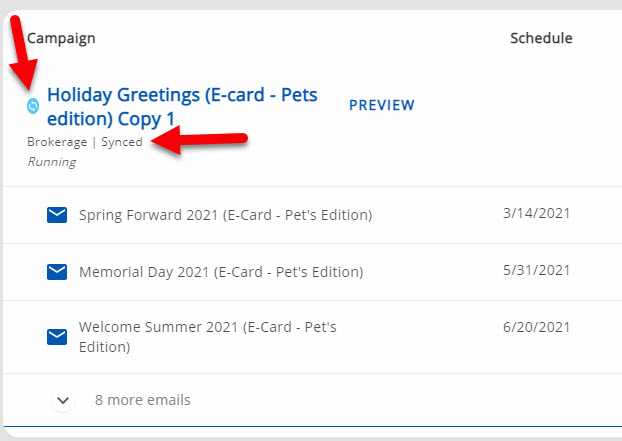
Task: Click the 5/31/2021 schedule date
Action: pyautogui.click(x=537, y=270)
